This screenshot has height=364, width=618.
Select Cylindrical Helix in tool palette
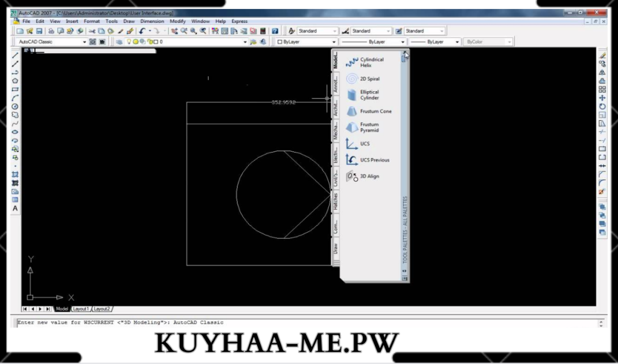(x=365, y=62)
